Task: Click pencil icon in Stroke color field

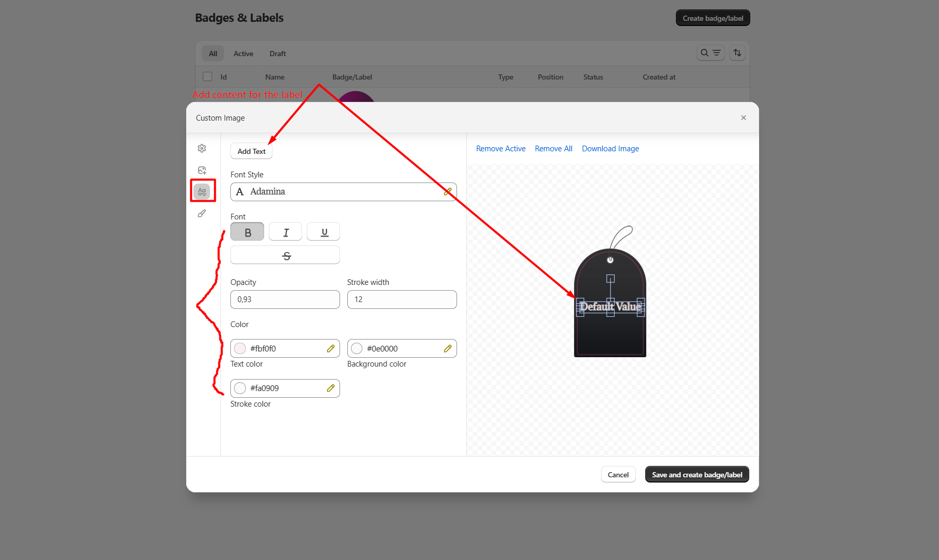Action: click(331, 388)
